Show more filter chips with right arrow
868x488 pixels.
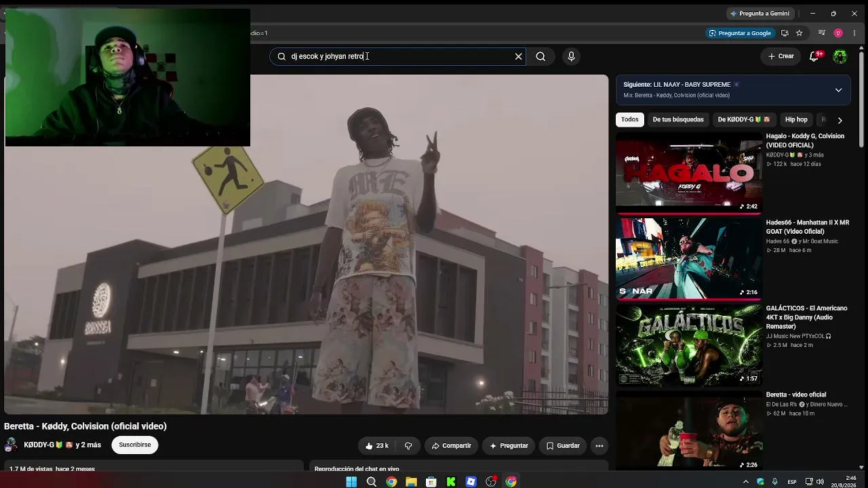840,120
